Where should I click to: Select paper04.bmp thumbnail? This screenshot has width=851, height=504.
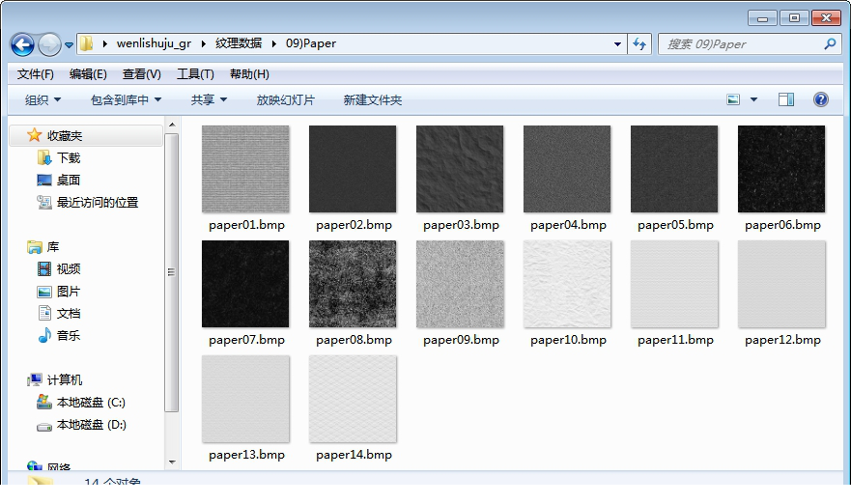coord(567,169)
